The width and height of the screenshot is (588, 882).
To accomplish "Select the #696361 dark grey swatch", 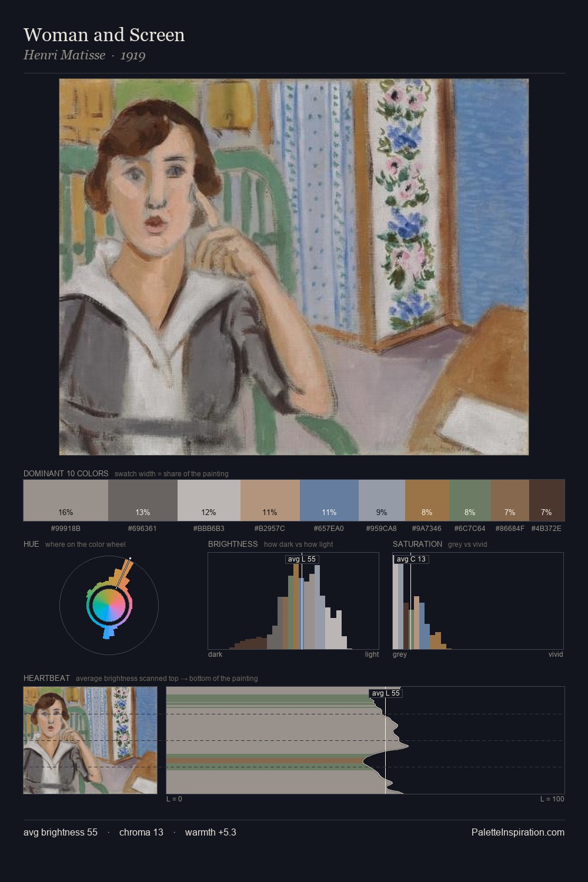I will [x=143, y=500].
